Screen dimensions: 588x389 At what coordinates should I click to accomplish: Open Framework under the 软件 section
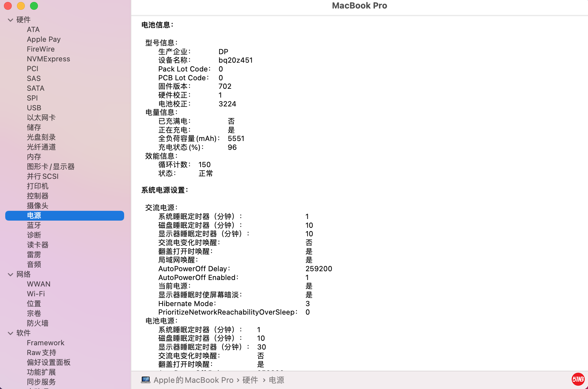coord(46,343)
